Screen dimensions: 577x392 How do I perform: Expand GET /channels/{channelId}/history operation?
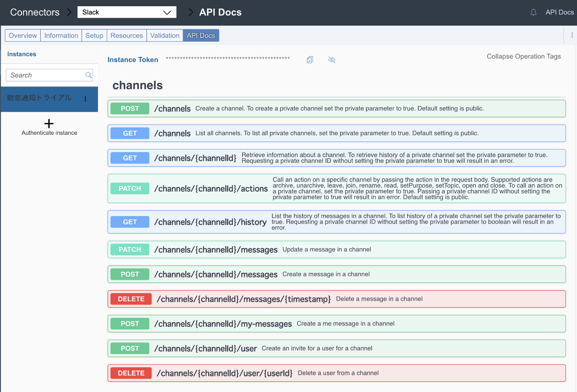click(336, 222)
